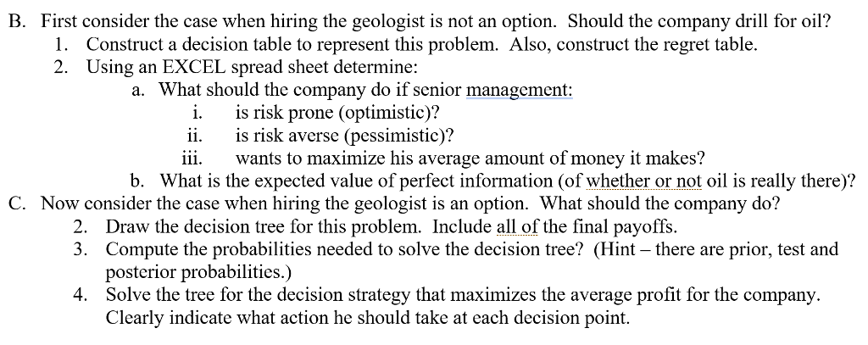
Task: Click the word "Hint" in parentheses
Action: click(623, 249)
